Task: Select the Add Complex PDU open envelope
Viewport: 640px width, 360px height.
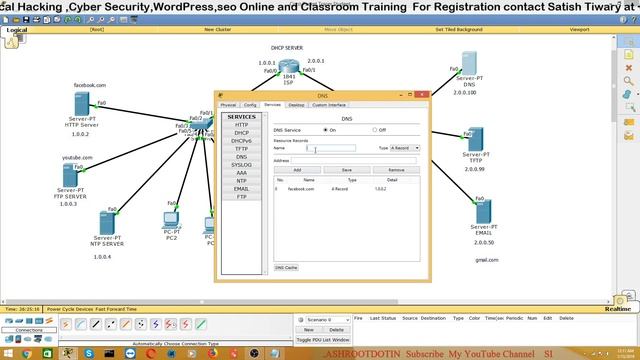Action: pos(629,136)
